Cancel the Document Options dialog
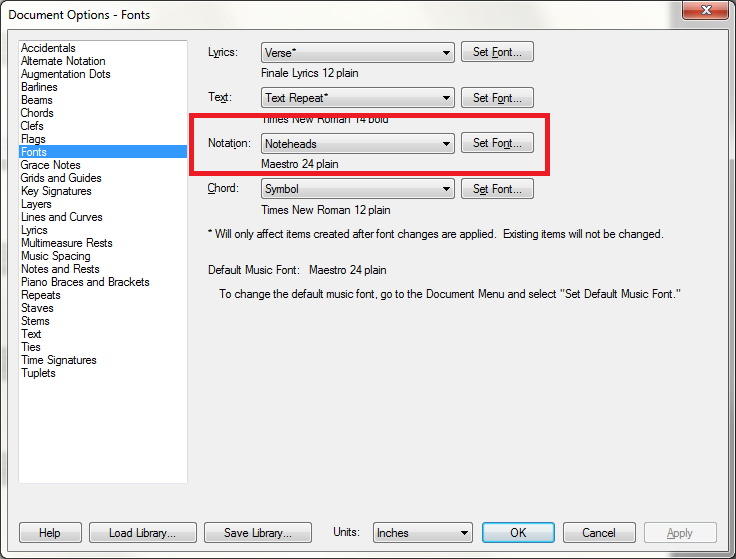The image size is (736, 559). [x=599, y=533]
